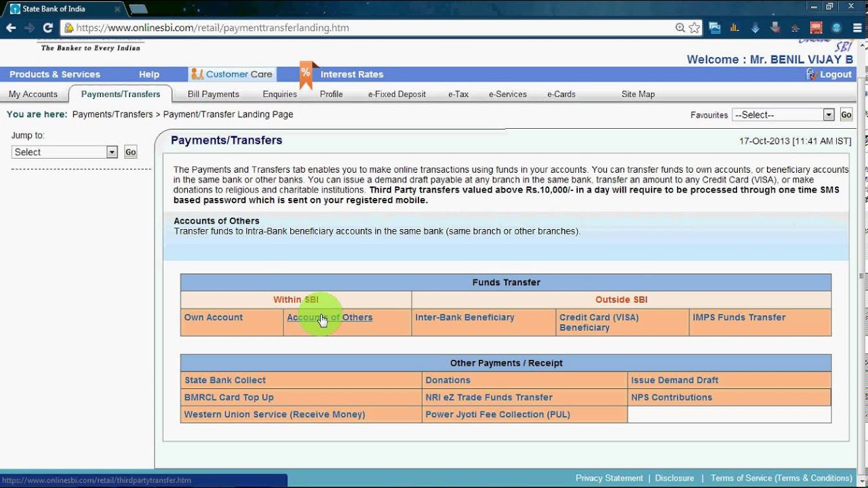Open Issue Demand Draft link
The height and width of the screenshot is (488, 868).
tap(675, 380)
